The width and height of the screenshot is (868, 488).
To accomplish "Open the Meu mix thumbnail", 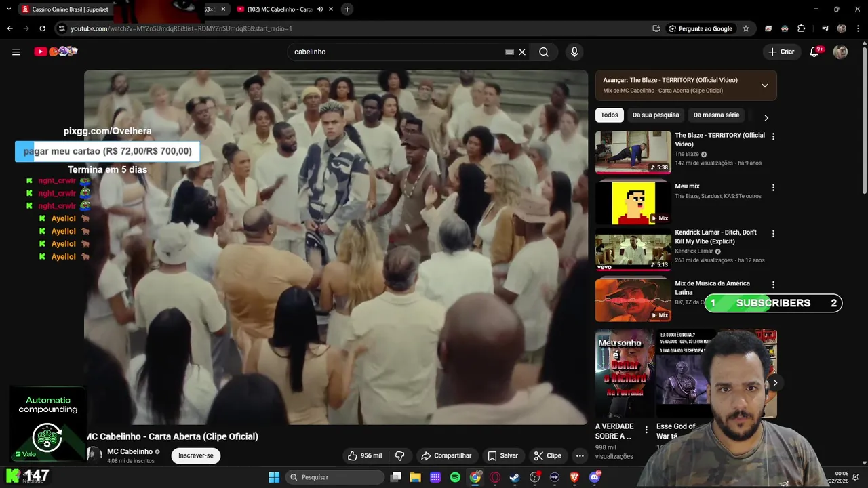I will coord(633,203).
